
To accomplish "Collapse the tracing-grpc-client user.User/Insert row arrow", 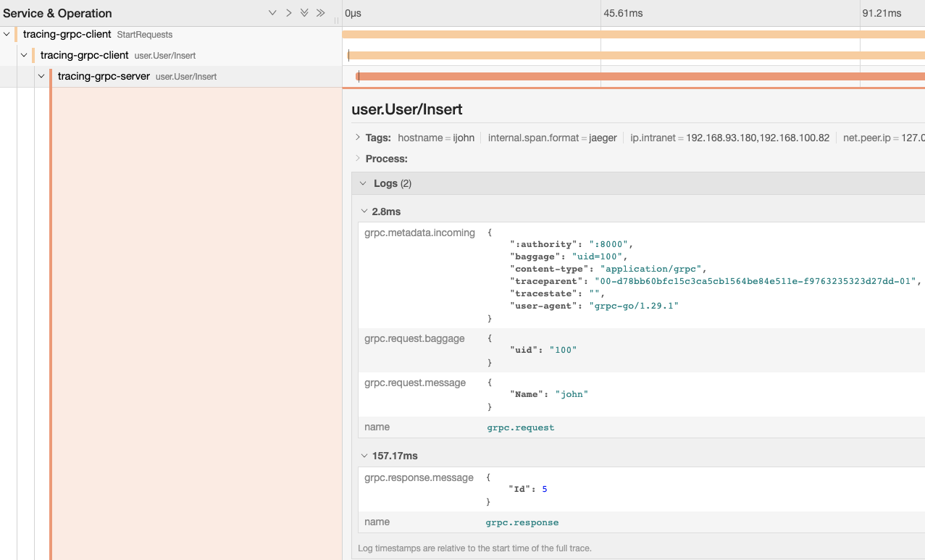I will point(24,55).
